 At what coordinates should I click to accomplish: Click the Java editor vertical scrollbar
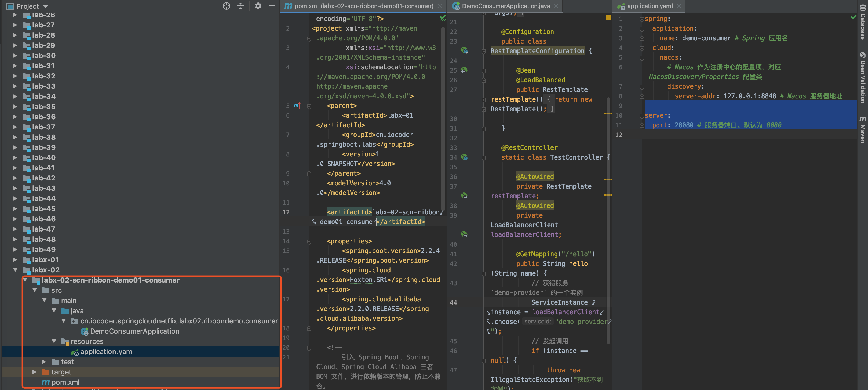(608, 221)
